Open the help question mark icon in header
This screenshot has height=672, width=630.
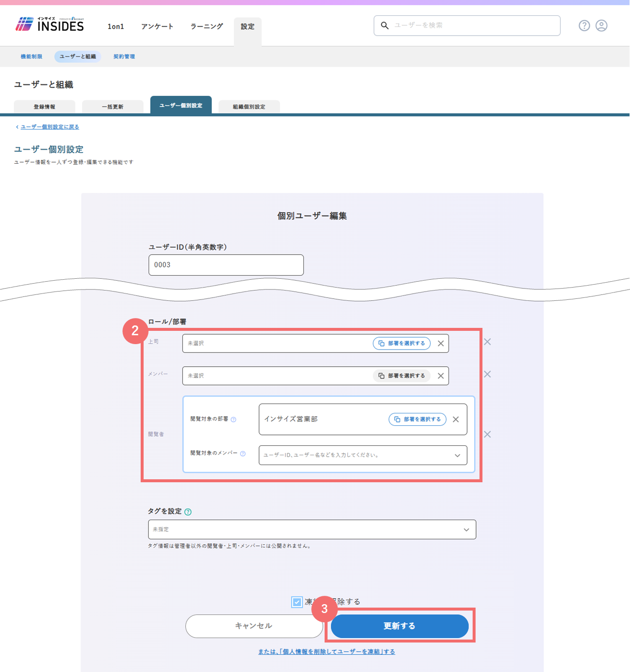coord(584,26)
